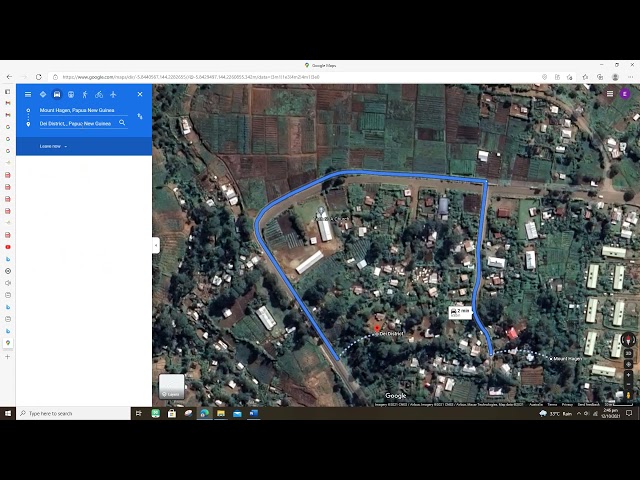Reverse starting point and destination
Screen dimensions: 640x480
(x=140, y=116)
